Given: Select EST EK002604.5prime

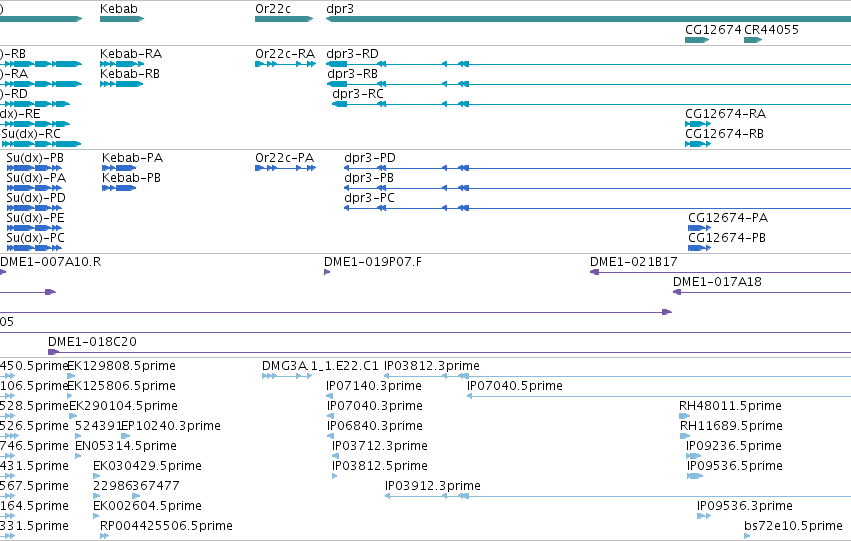Looking at the screenshot, I should (97, 517).
